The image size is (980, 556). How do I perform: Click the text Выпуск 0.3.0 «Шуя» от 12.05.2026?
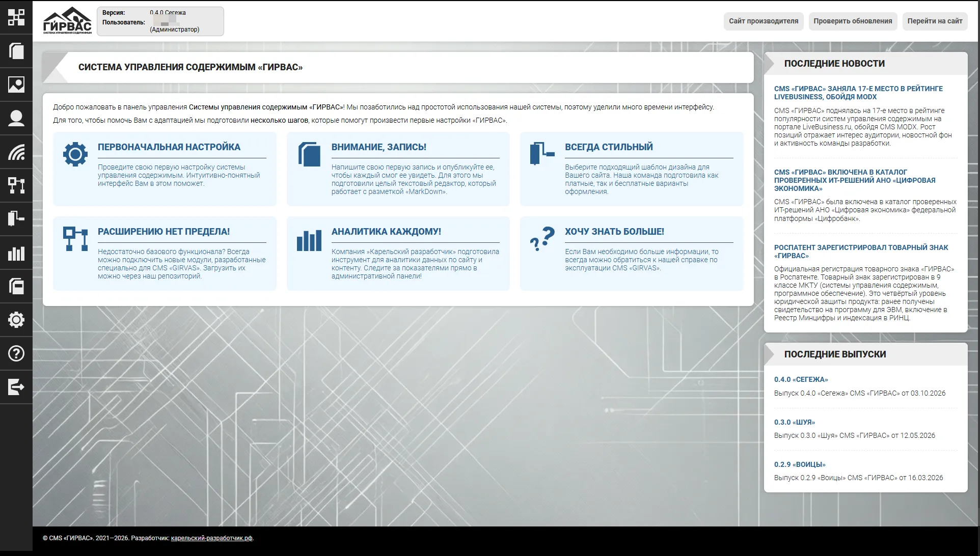855,435
